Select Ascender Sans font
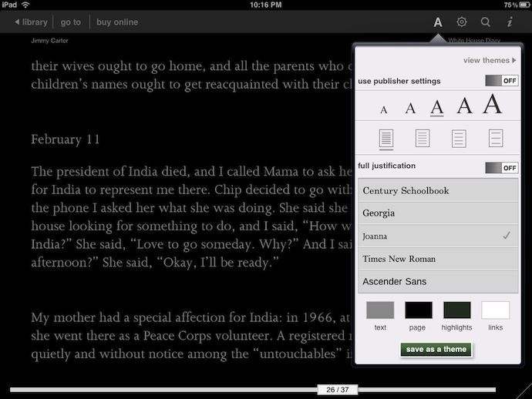Viewport: 532px width, 399px height. 438,281
